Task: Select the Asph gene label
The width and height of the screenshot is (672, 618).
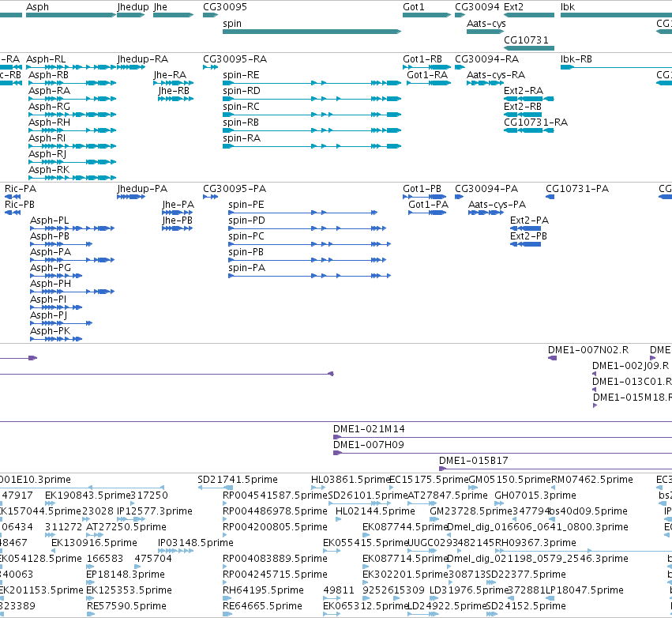Action: tap(37, 7)
